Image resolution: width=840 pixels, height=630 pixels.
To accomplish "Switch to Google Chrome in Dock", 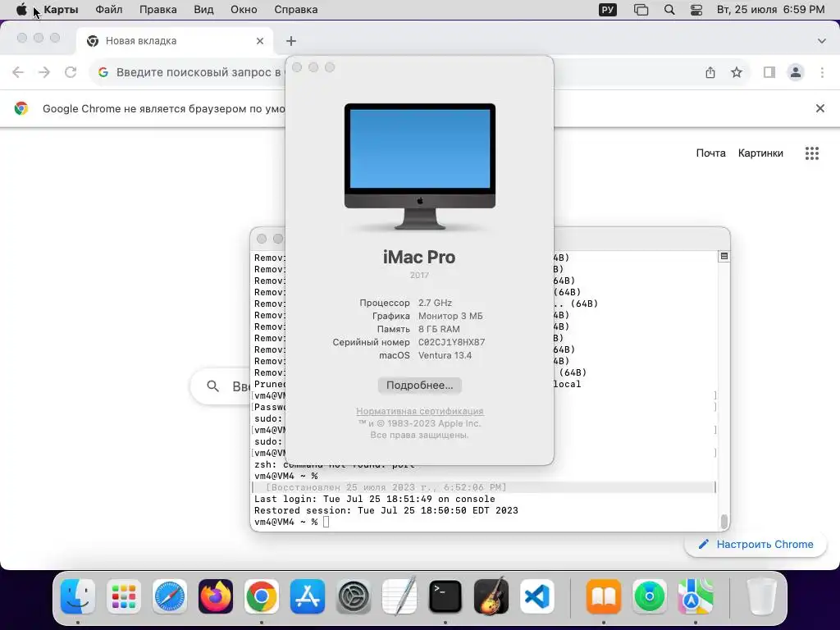I will [262, 596].
